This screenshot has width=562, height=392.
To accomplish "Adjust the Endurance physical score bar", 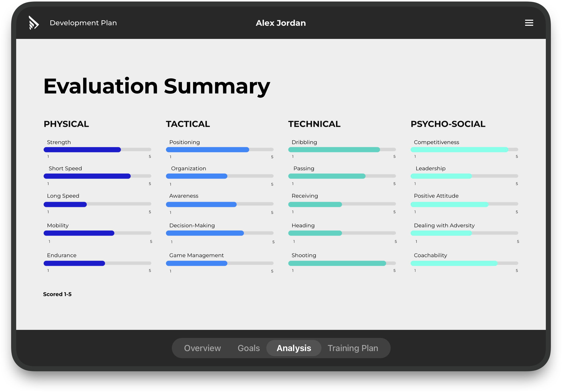I will tap(103, 262).
